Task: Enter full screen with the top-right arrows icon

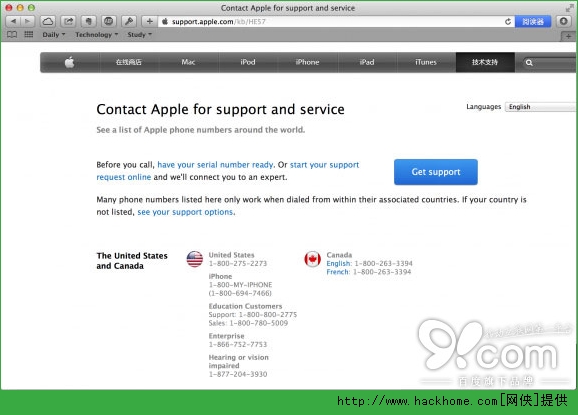Action: [x=570, y=8]
